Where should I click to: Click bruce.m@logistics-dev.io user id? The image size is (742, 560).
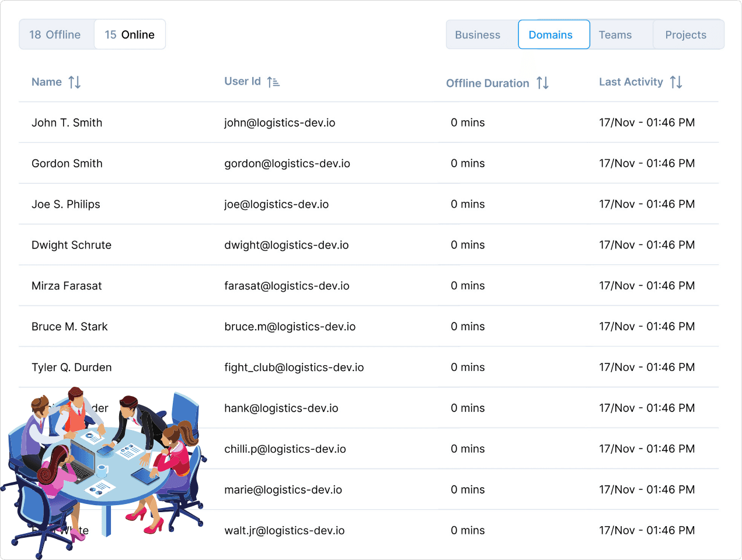tap(290, 327)
